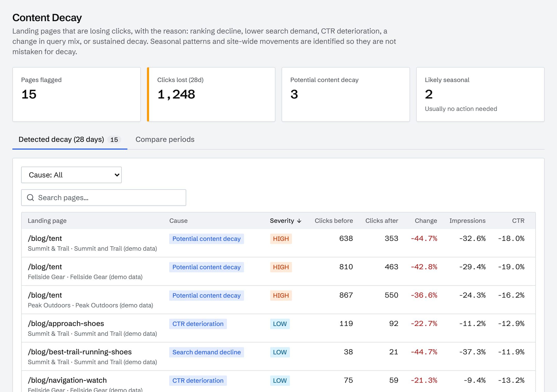Viewport: 557px width, 392px height.
Task: Open /blog/approach-shoes landing page
Action: coord(66,324)
